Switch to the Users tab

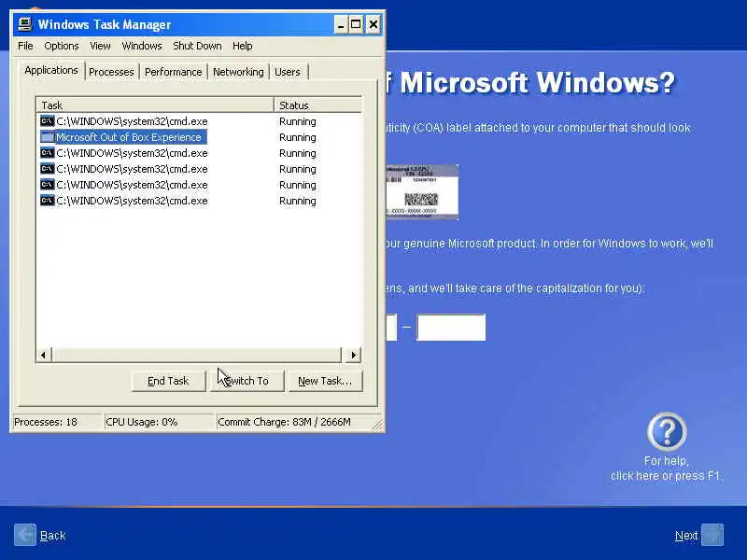(288, 72)
